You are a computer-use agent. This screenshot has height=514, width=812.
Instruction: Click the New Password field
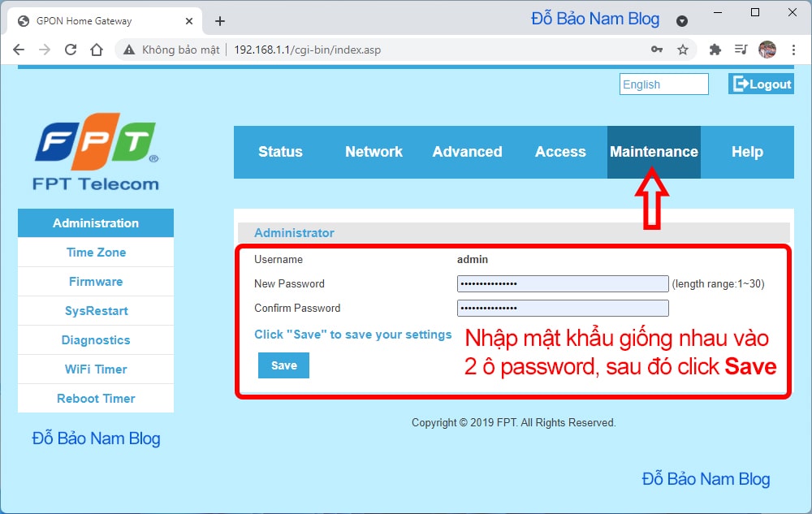pos(563,283)
